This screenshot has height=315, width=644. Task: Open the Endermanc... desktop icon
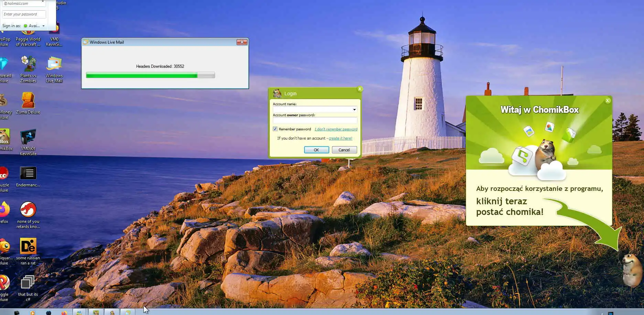28,177
